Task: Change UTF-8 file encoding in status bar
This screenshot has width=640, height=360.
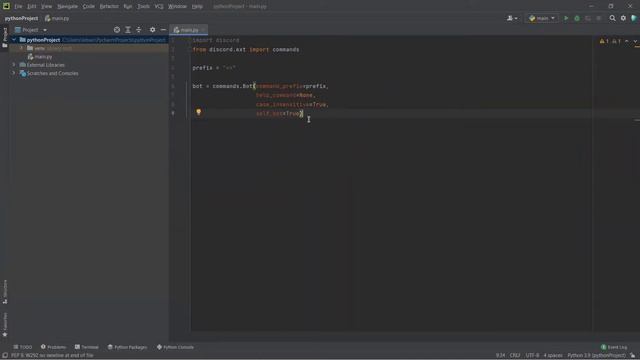Action: pos(532,355)
